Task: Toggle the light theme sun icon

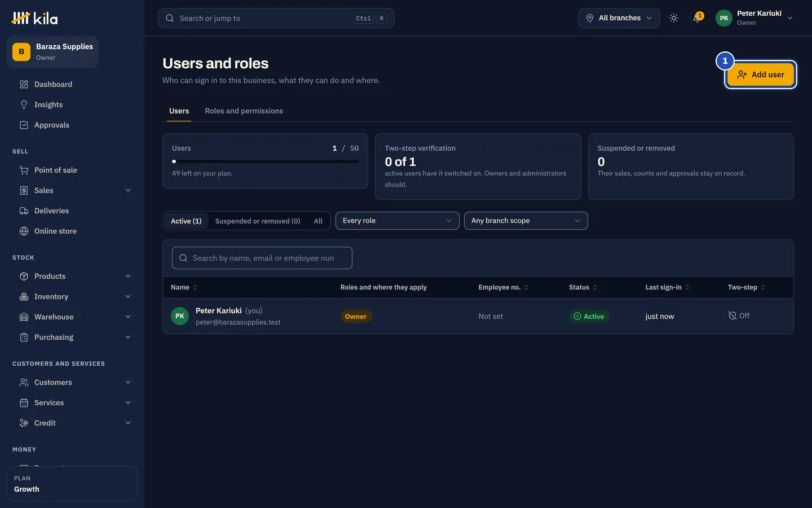Action: tap(674, 18)
